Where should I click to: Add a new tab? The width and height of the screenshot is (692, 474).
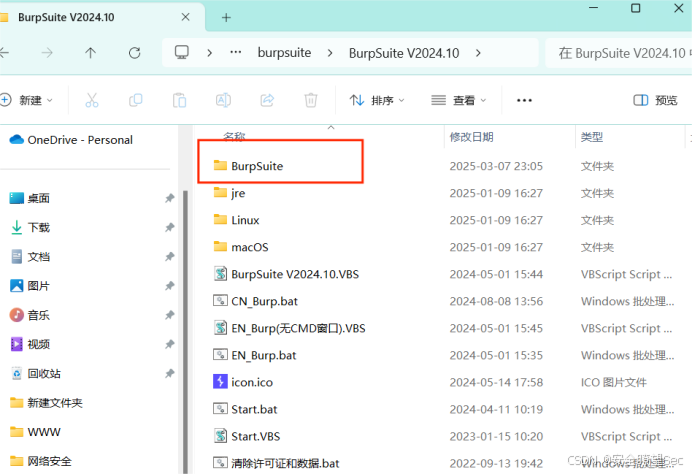tap(226, 18)
